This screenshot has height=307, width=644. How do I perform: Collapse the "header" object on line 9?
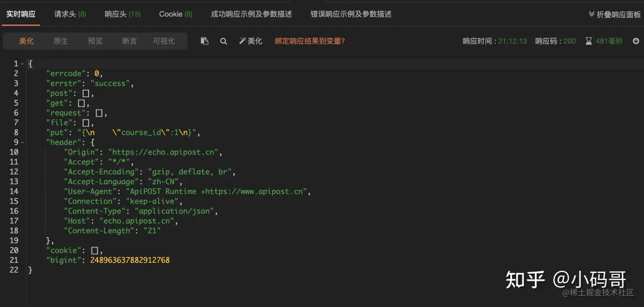click(x=22, y=143)
